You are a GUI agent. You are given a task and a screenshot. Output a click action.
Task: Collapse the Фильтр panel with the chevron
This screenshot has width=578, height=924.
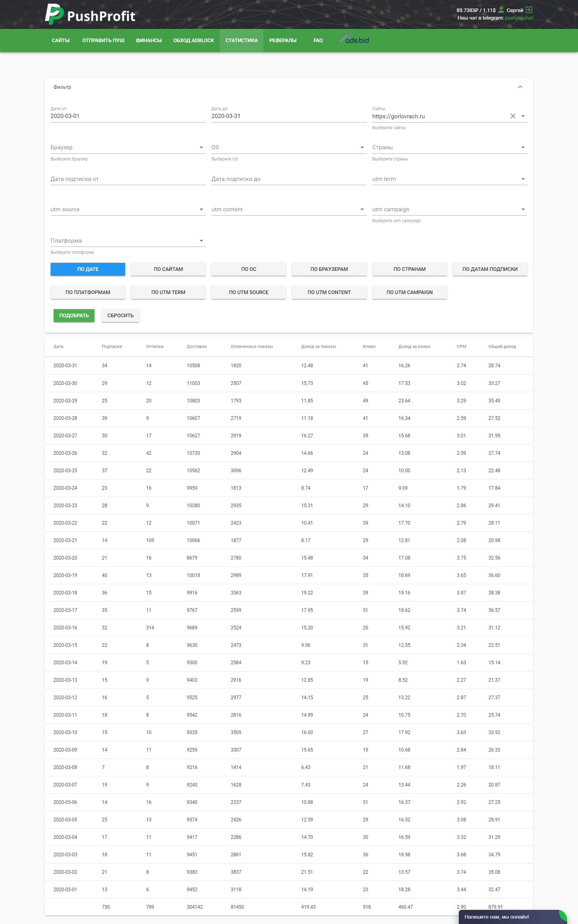520,87
